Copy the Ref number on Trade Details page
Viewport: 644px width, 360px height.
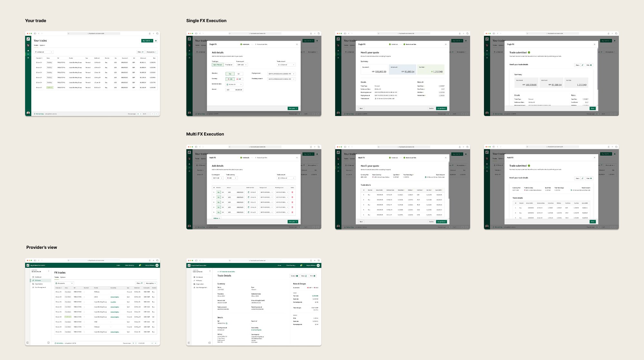[227, 323]
